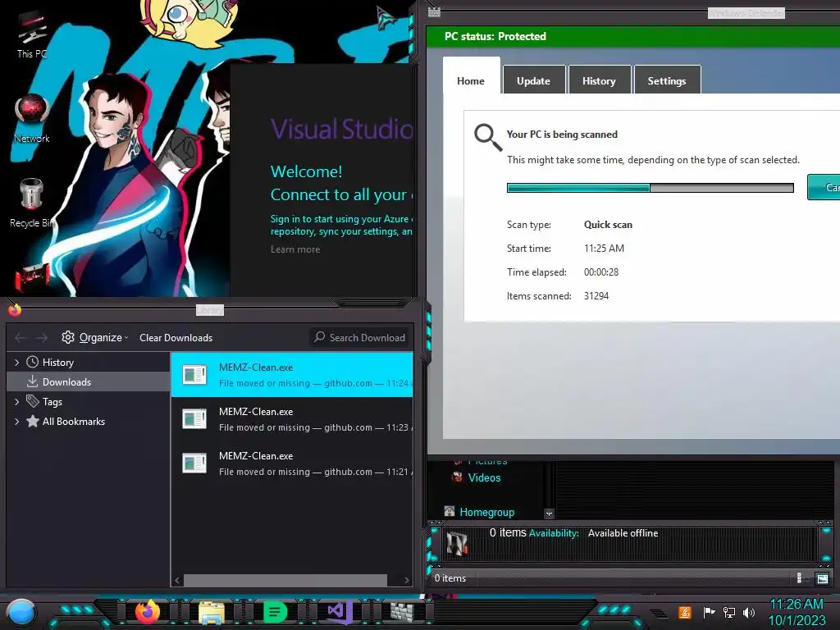Viewport: 840px width, 630px height.
Task: Click Learn more link in Visual Studio
Action: (295, 249)
